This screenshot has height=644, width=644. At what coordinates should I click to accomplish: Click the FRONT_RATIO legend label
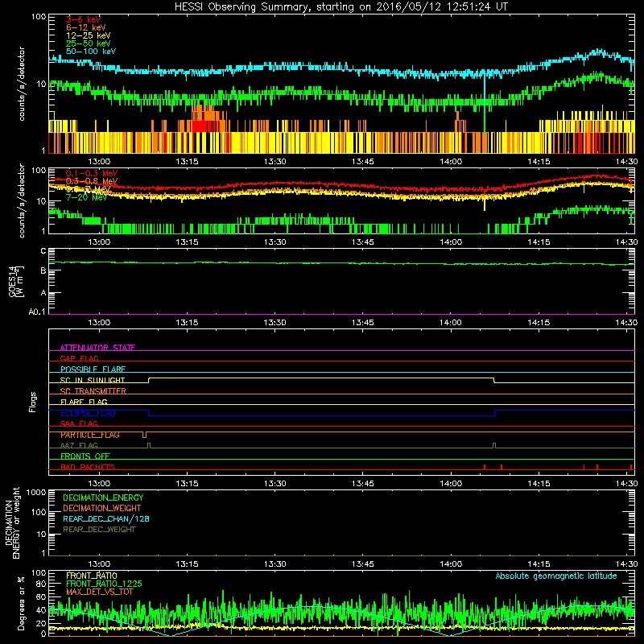[92, 576]
